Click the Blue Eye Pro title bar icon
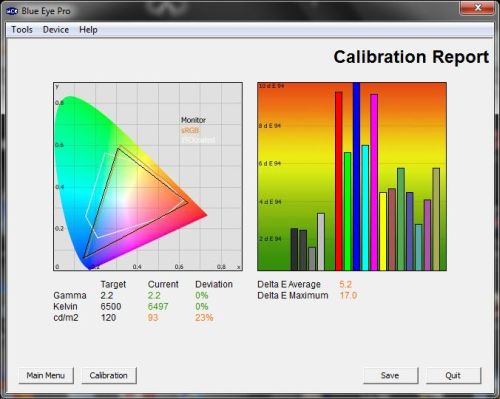This screenshot has width=500, height=399. pyautogui.click(x=12, y=11)
